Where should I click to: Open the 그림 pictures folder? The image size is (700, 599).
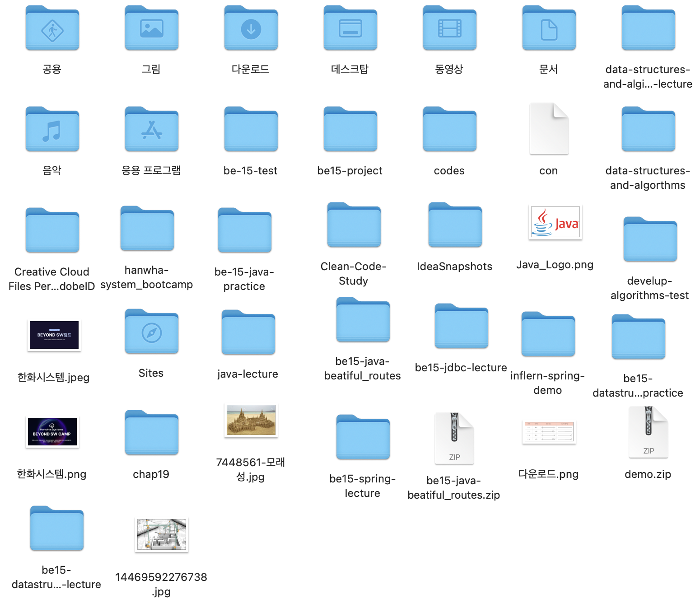(x=152, y=28)
